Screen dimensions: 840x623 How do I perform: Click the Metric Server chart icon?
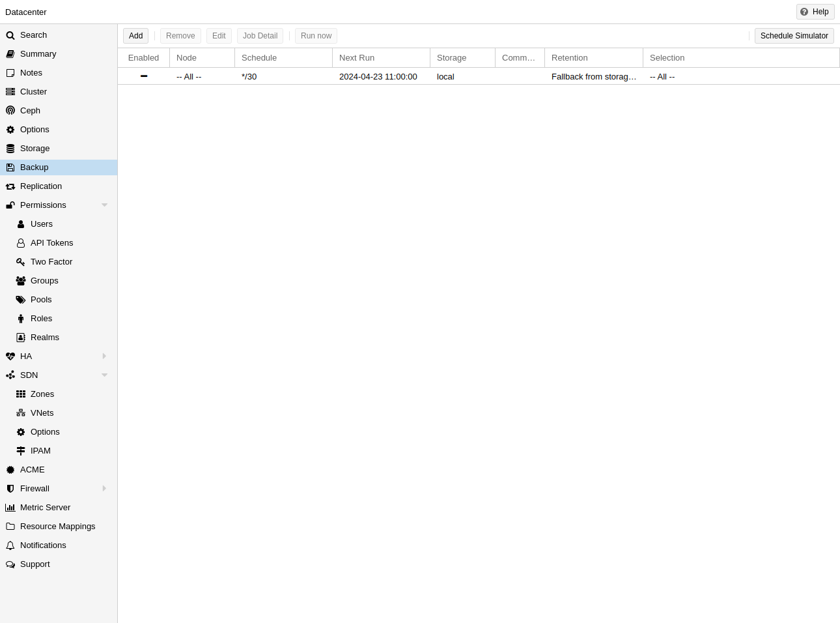pyautogui.click(x=10, y=508)
